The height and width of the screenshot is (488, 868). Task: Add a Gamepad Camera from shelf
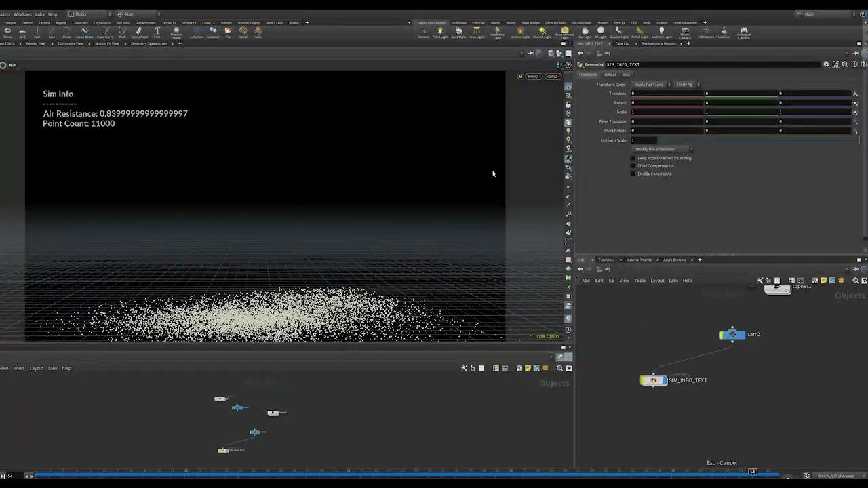pos(744,33)
